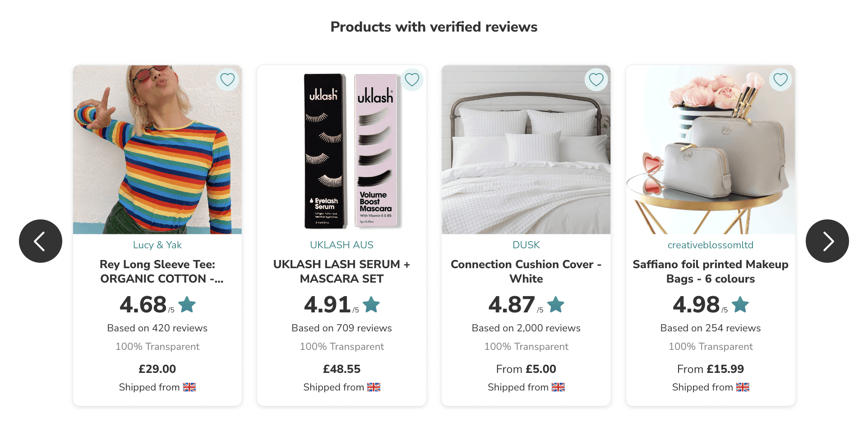Open the white bedding product photo
868x437 pixels.
pos(526,150)
